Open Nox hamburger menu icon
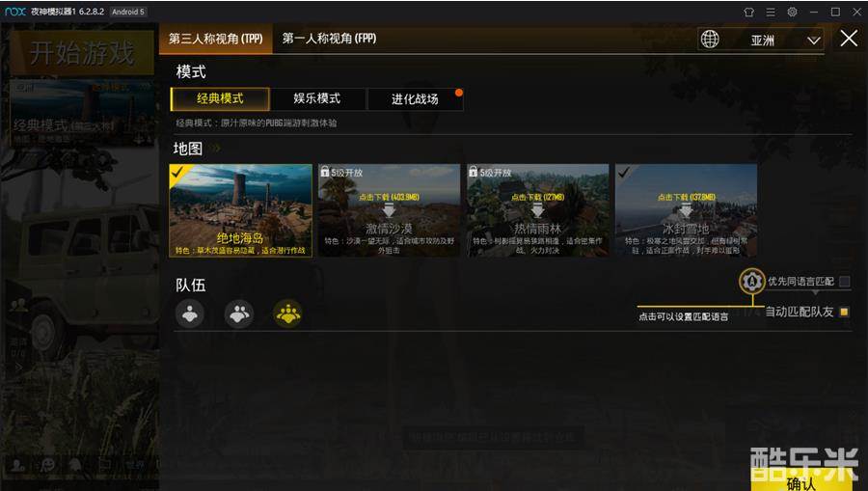The image size is (868, 491). [771, 12]
